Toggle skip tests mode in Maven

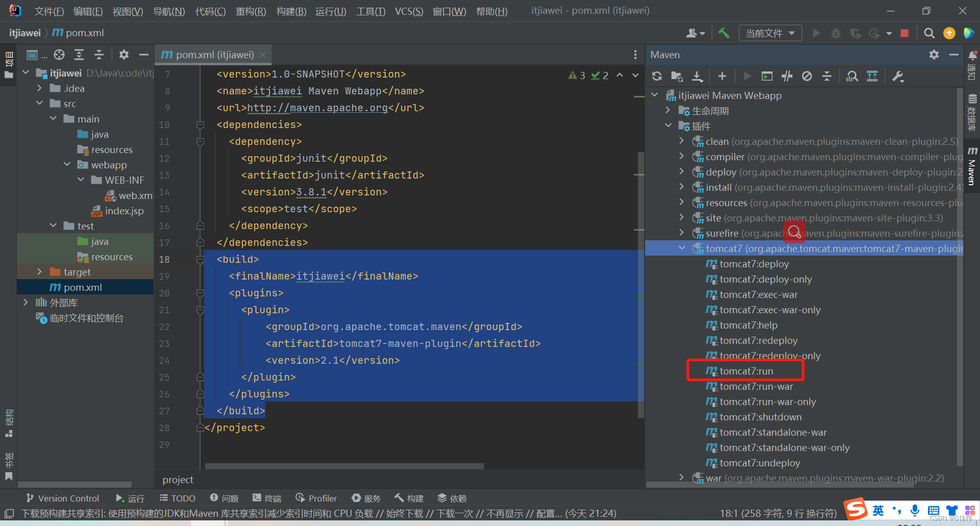coord(807,76)
